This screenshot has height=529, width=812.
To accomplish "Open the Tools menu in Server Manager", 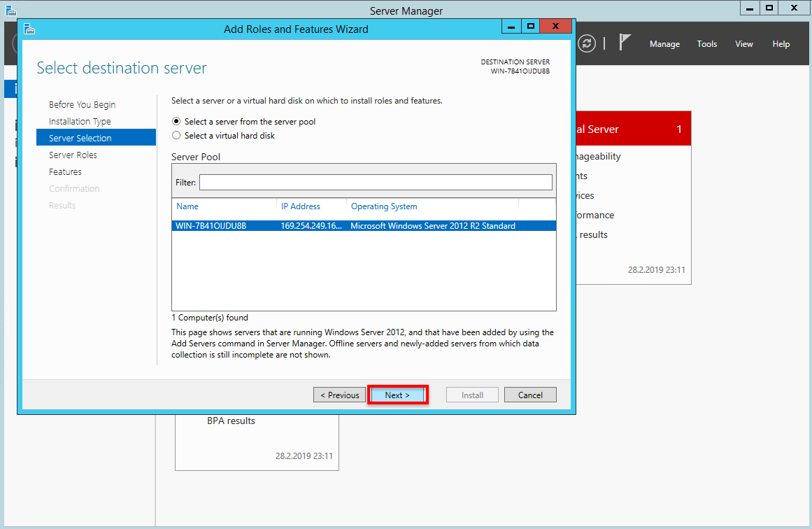I will coord(707,44).
